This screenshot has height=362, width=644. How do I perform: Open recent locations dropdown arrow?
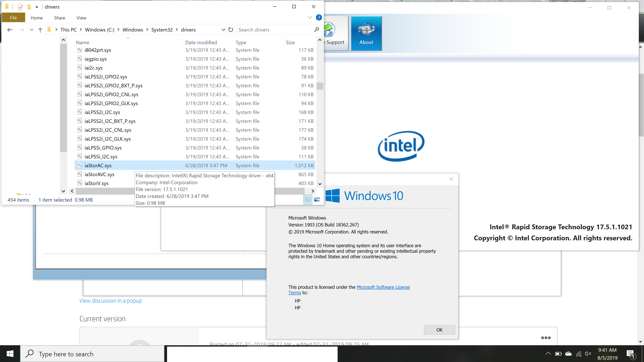coord(32,30)
